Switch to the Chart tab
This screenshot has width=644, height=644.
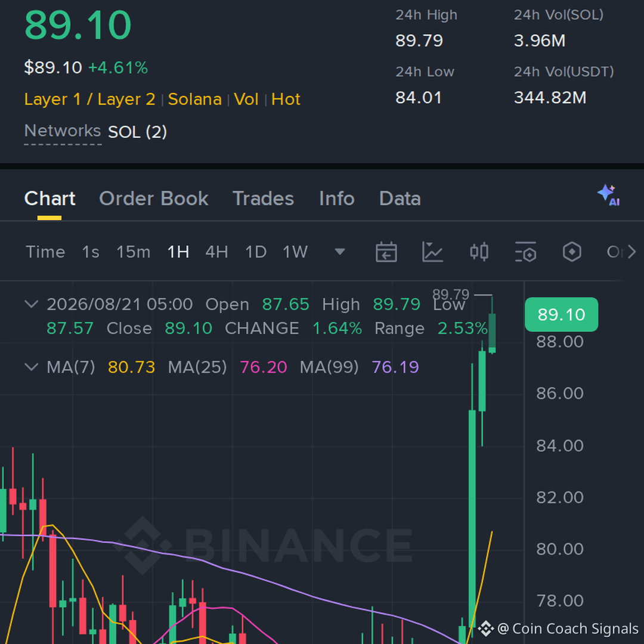pyautogui.click(x=49, y=199)
